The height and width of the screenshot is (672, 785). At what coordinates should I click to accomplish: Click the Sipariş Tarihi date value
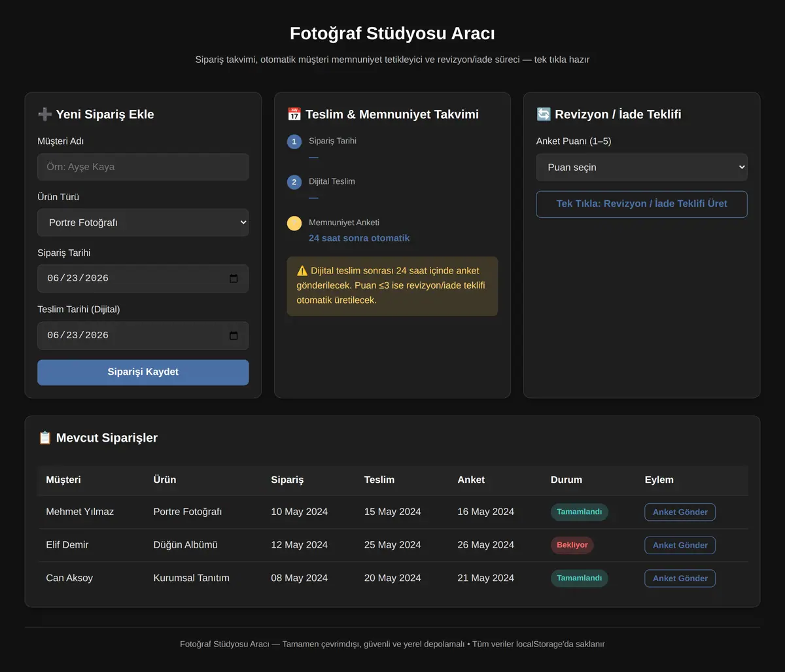coord(78,279)
